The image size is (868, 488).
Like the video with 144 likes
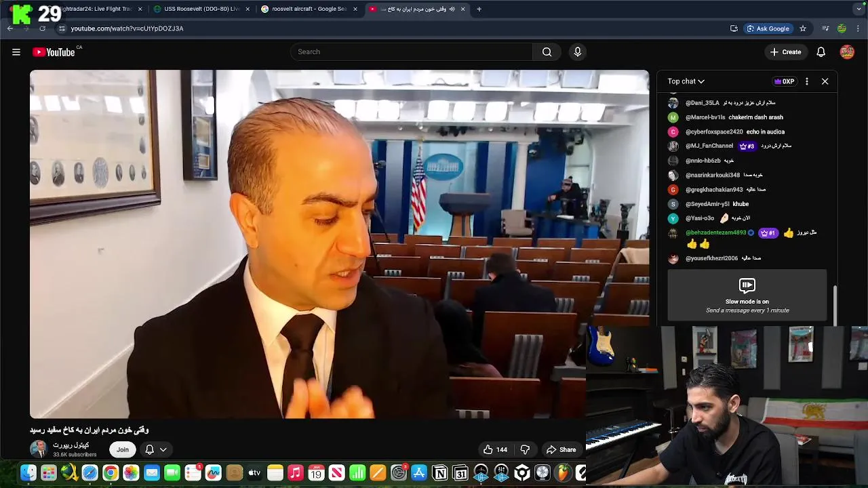(495, 449)
